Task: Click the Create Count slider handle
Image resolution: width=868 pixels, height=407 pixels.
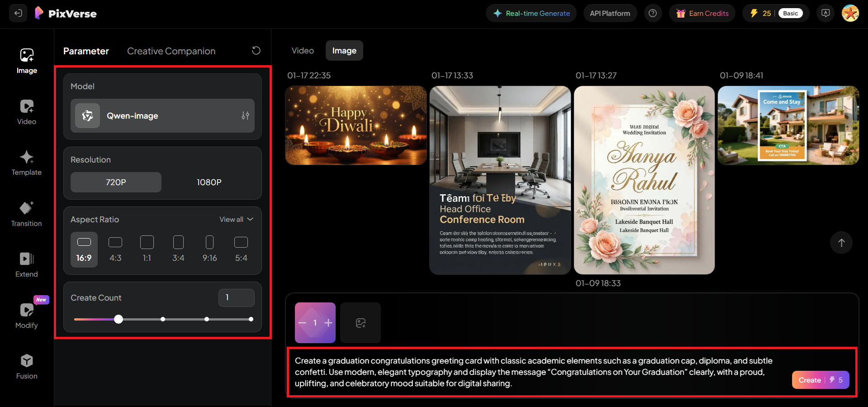Action: (119, 319)
